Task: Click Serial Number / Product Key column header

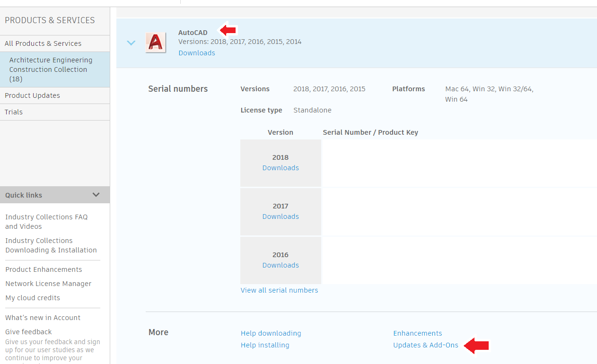Action: [370, 132]
